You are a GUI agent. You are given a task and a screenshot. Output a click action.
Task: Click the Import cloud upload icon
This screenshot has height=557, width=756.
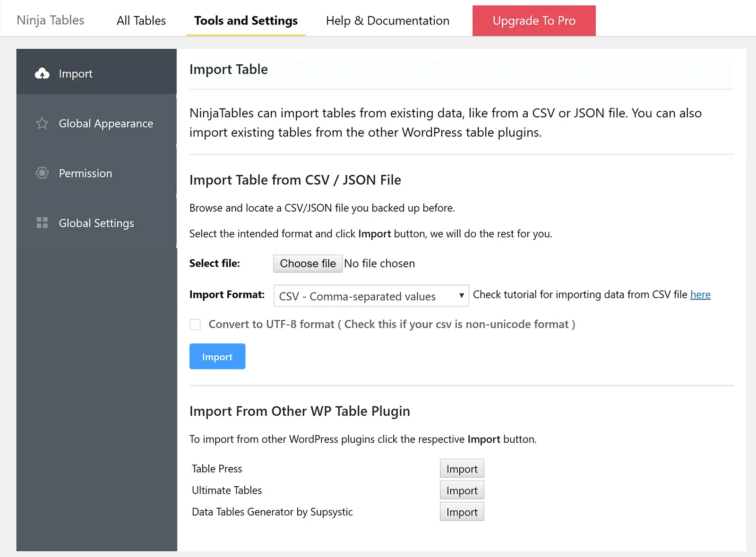[x=42, y=73]
